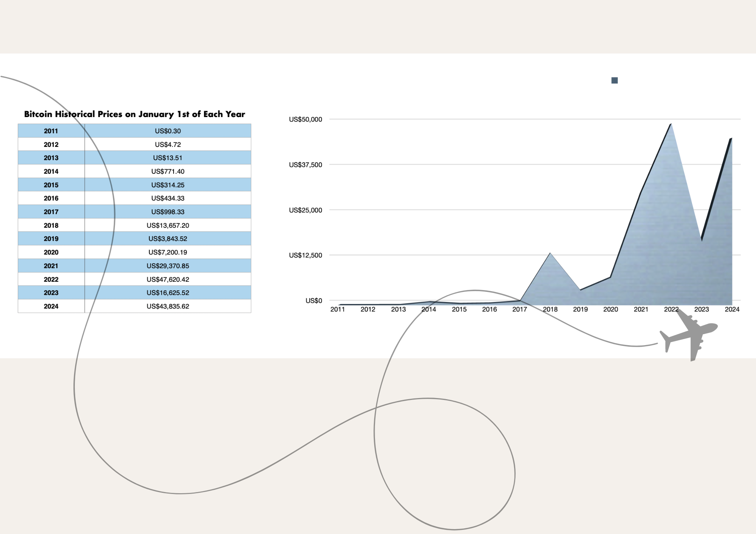Select the US$16,625.52 price cell
The width and height of the screenshot is (756, 534).
(x=168, y=293)
